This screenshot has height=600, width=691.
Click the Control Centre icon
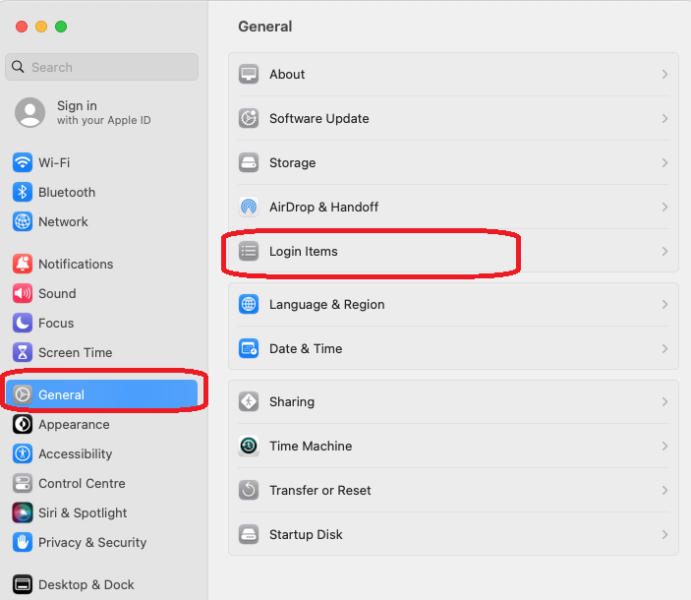coord(22,483)
